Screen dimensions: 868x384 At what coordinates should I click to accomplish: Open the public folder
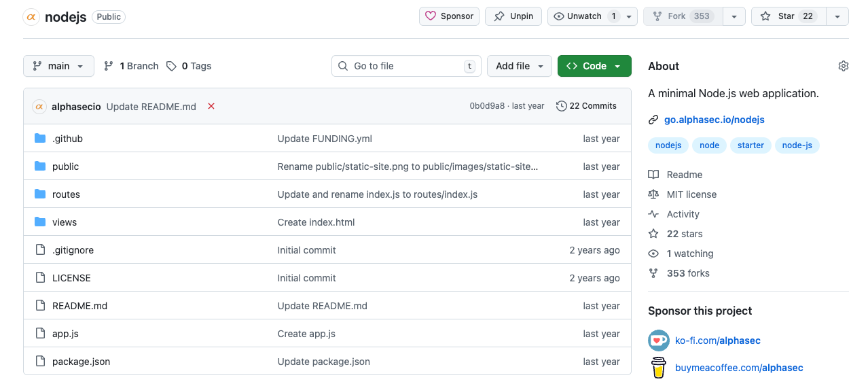click(x=65, y=167)
